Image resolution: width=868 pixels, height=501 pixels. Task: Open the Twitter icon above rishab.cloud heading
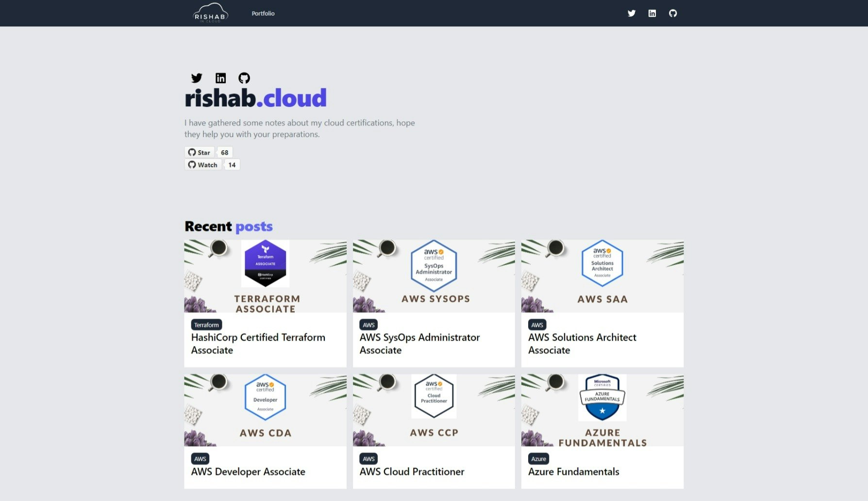pyautogui.click(x=197, y=78)
